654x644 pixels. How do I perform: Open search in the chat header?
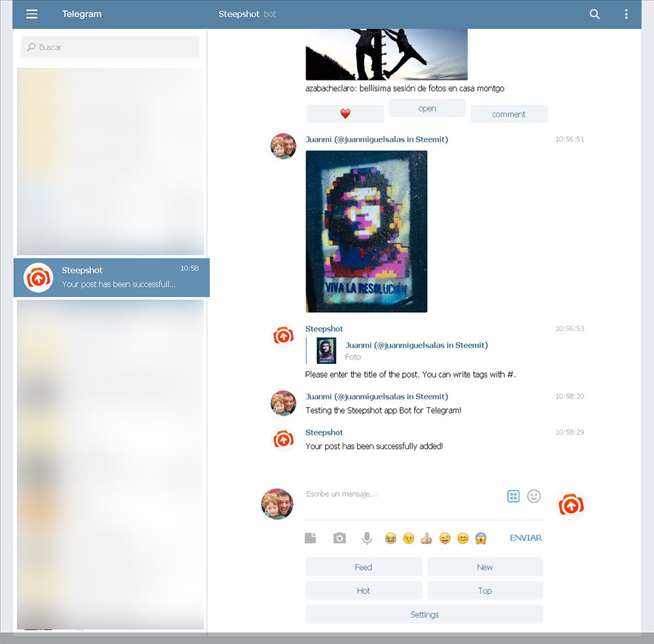pos(594,14)
